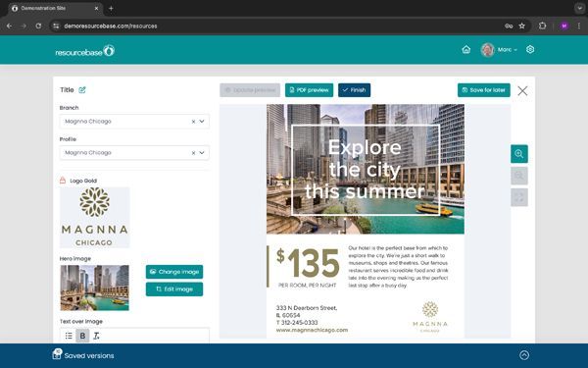Clear text formatting in the editor
The image size is (588, 368).
[x=96, y=336]
